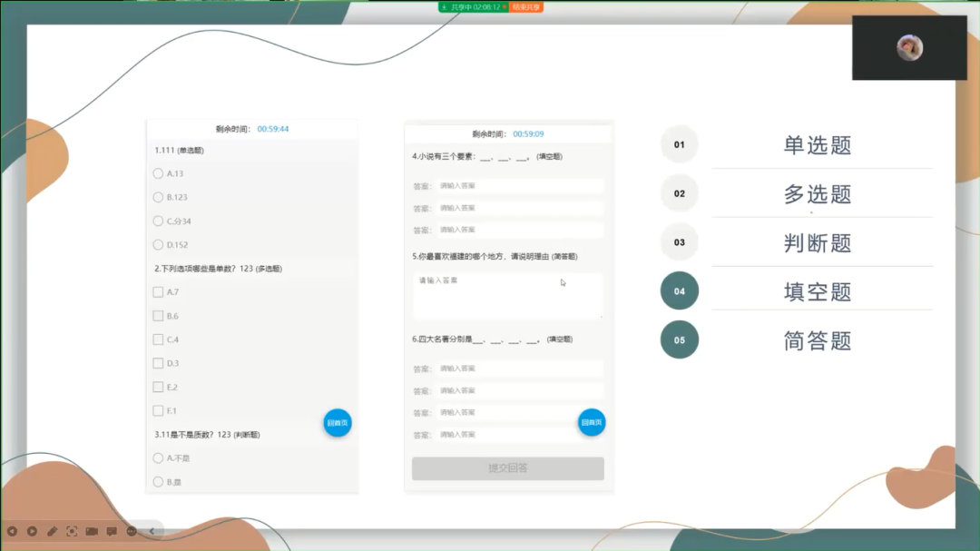Screen dimensions: 980x551
Task: Activate the focus/screenshot capture icon
Action: click(x=72, y=531)
